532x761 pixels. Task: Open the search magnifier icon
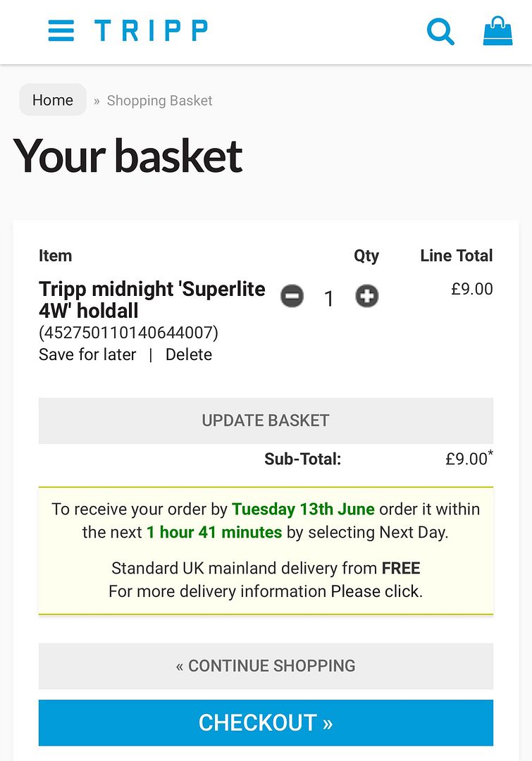coord(440,32)
